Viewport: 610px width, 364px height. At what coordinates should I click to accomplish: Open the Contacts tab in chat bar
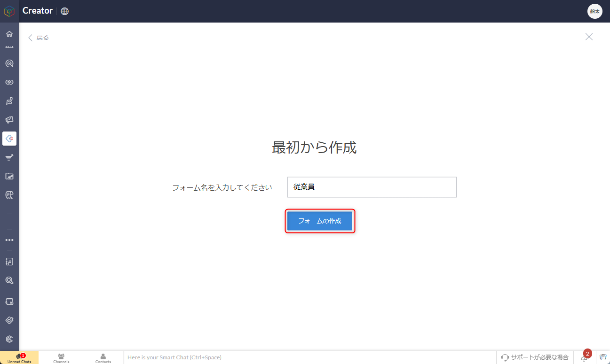103,358
